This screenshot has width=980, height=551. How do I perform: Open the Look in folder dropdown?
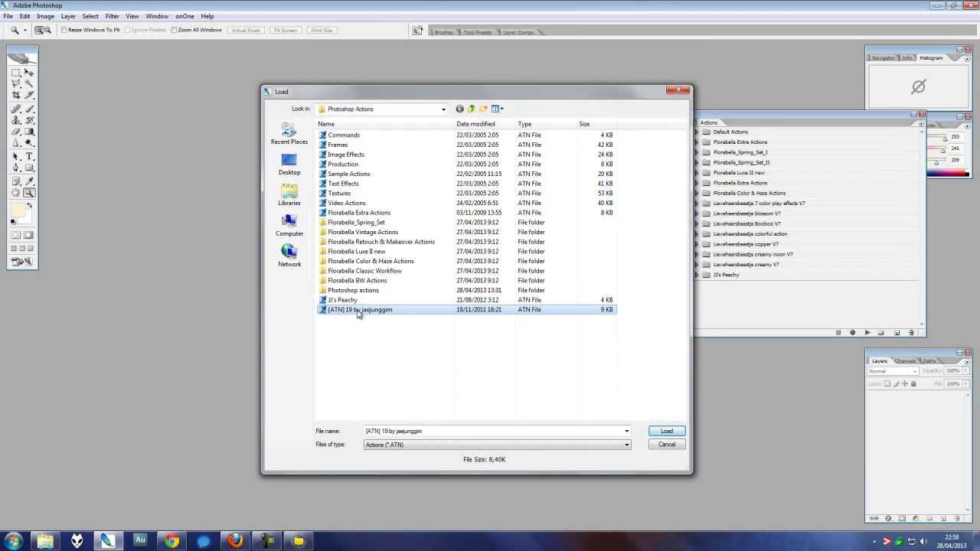(443, 109)
